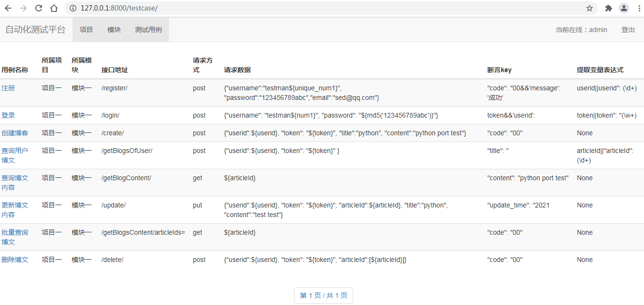Click the get method in 批量查询博文 row

pos(198,232)
